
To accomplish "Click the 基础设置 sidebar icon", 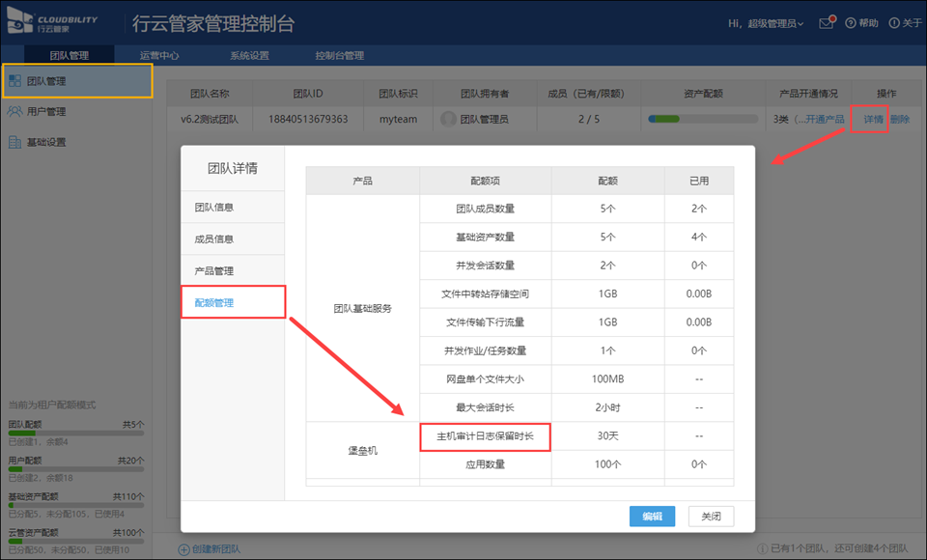I will point(15,143).
